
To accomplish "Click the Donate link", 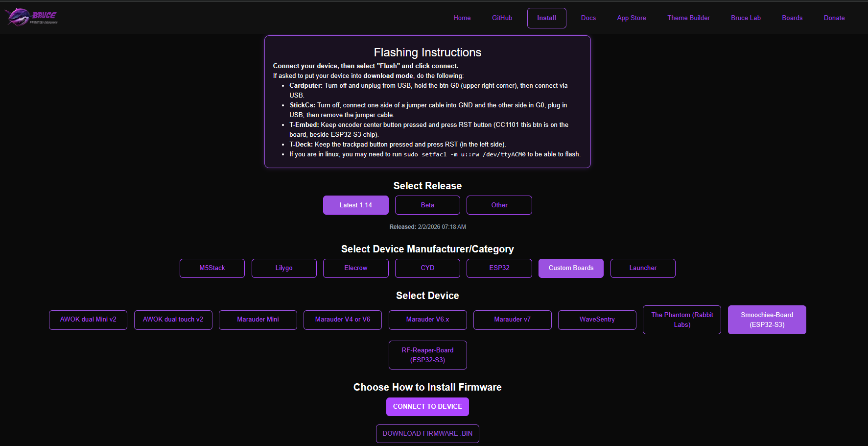I will [x=834, y=18].
